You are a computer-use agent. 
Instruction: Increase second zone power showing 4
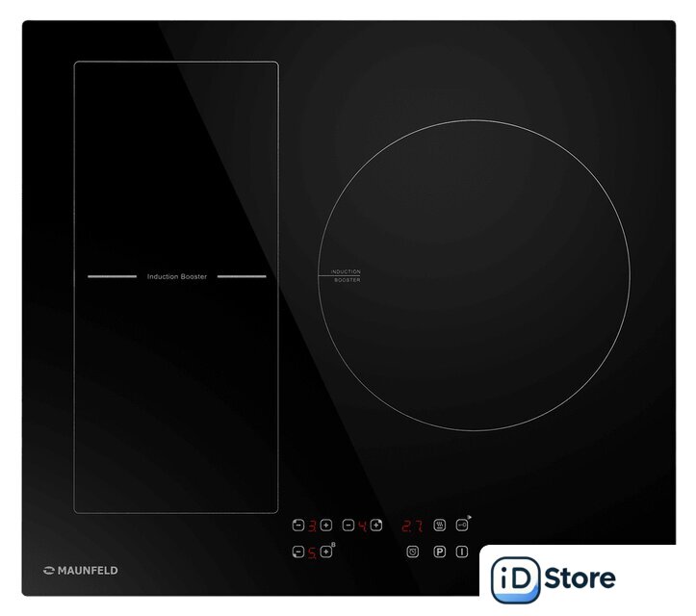point(376,526)
